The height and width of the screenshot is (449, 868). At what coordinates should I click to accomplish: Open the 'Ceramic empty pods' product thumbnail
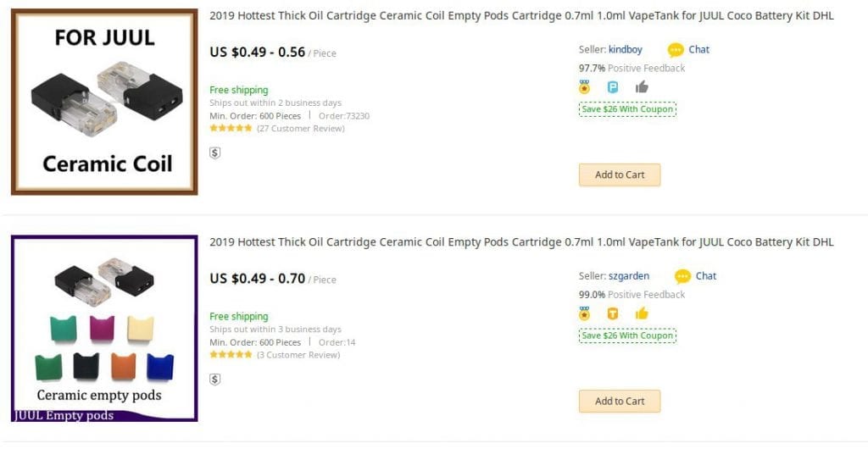pos(104,328)
